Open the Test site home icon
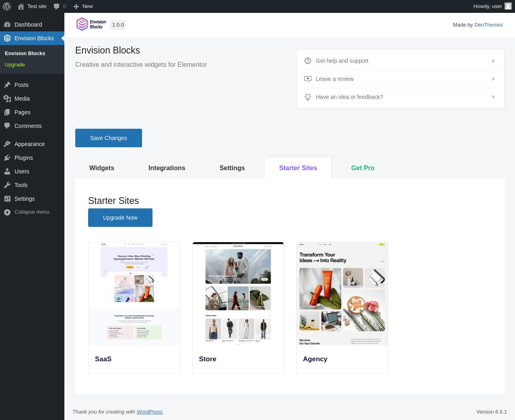The height and width of the screenshot is (420, 515). tap(21, 6)
